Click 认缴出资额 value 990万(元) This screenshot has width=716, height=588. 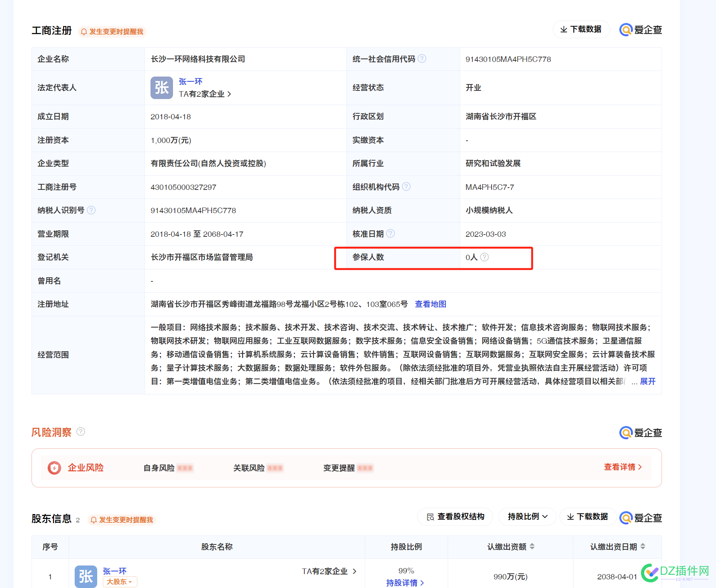(x=510, y=577)
